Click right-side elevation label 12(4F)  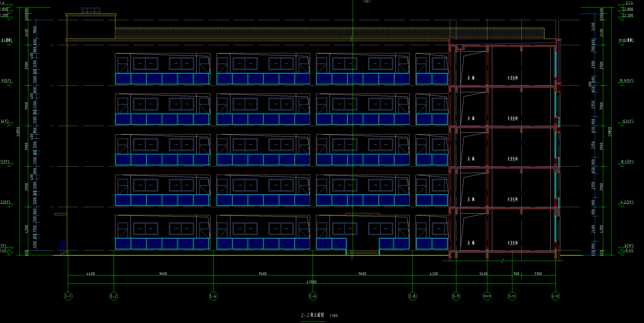[628, 121]
